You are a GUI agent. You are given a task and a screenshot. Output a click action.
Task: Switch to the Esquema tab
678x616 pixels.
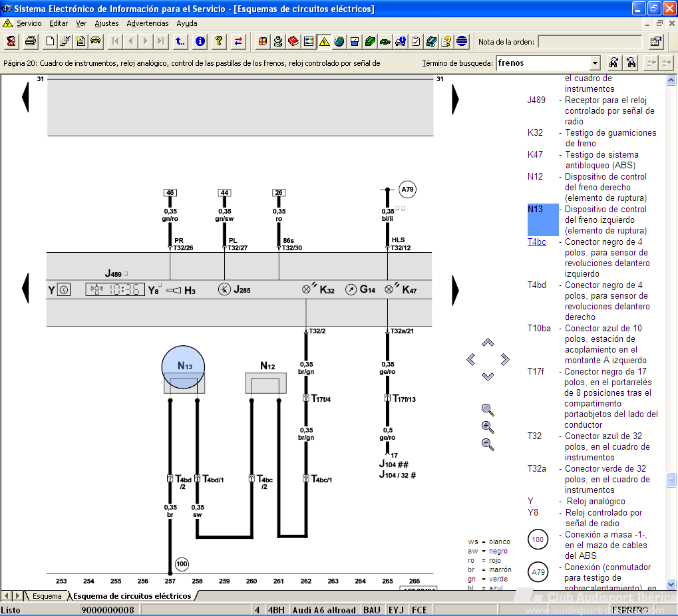(47, 596)
